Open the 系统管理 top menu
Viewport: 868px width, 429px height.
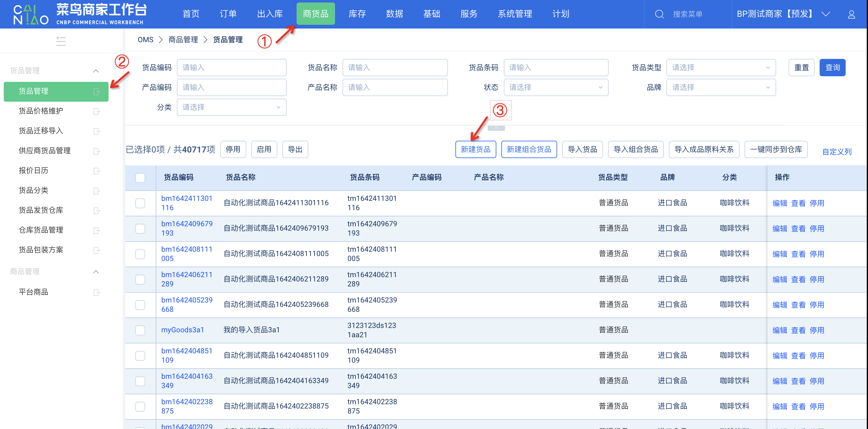tap(515, 14)
